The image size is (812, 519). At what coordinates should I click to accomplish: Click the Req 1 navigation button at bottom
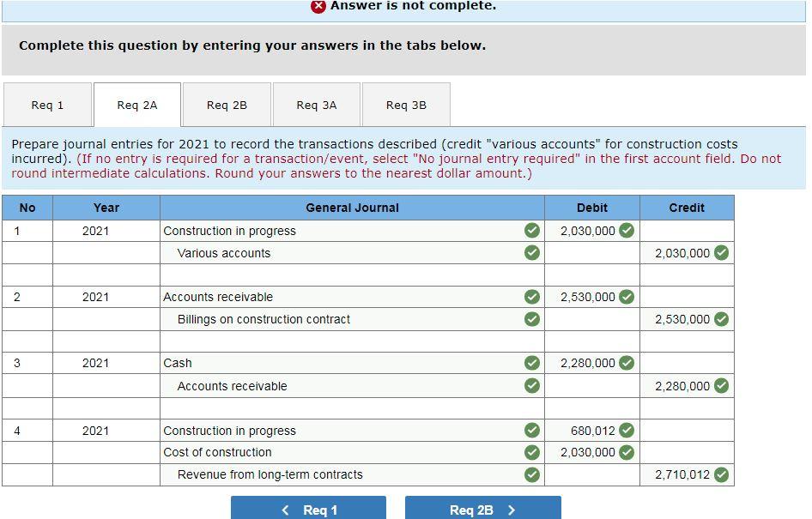pos(307,509)
